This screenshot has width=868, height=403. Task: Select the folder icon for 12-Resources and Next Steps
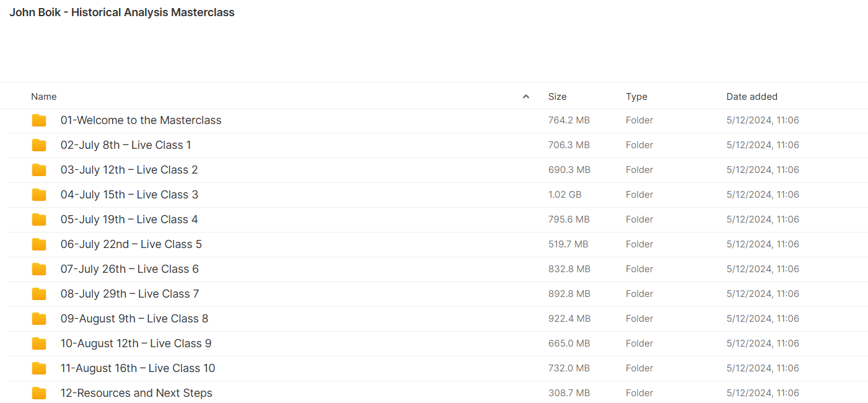(39, 393)
